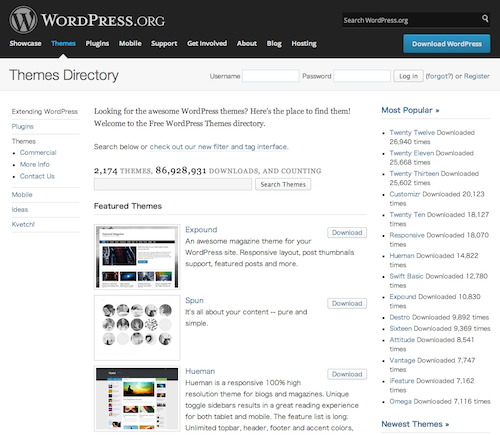Viewport: 500px width, 435px height.
Task: Open the Hueman theme thumbnail
Action: pyautogui.click(x=137, y=399)
